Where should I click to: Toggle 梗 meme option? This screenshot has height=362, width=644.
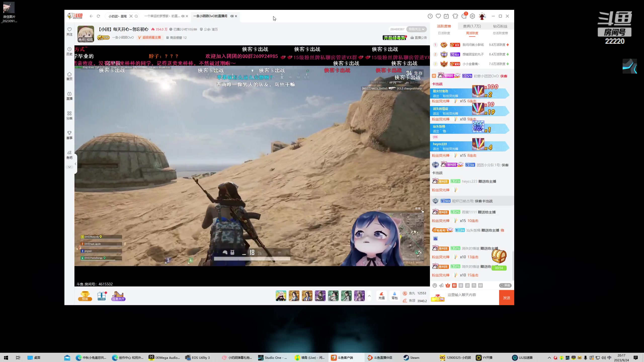(x=480, y=285)
